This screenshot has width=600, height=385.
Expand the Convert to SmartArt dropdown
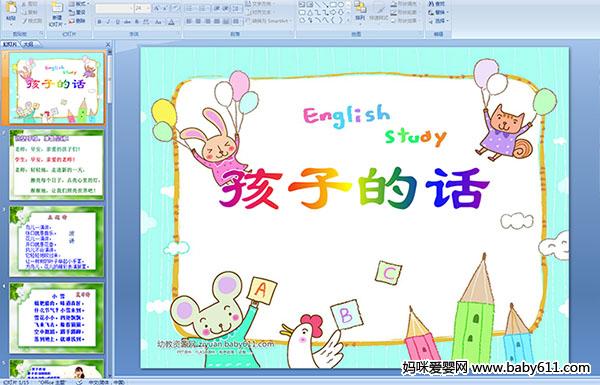pos(270,21)
